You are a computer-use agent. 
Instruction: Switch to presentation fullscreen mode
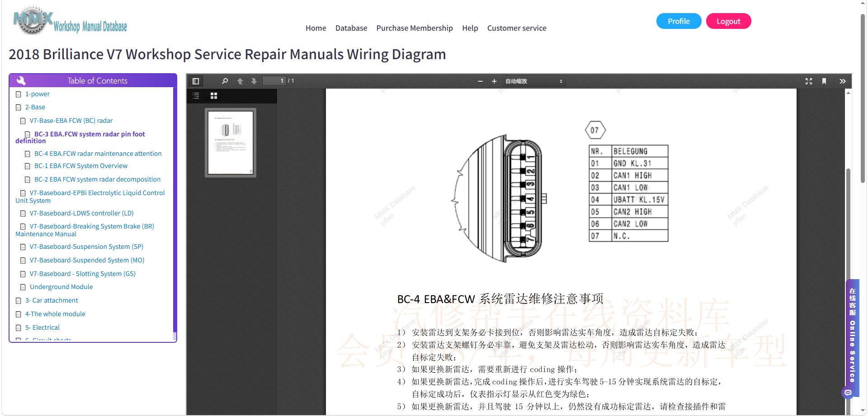[809, 81]
